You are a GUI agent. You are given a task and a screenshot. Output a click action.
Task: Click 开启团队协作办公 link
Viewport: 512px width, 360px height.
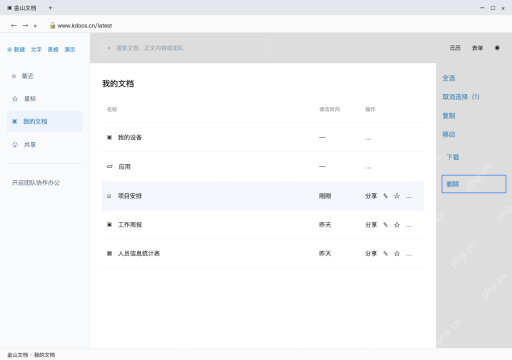point(36,183)
